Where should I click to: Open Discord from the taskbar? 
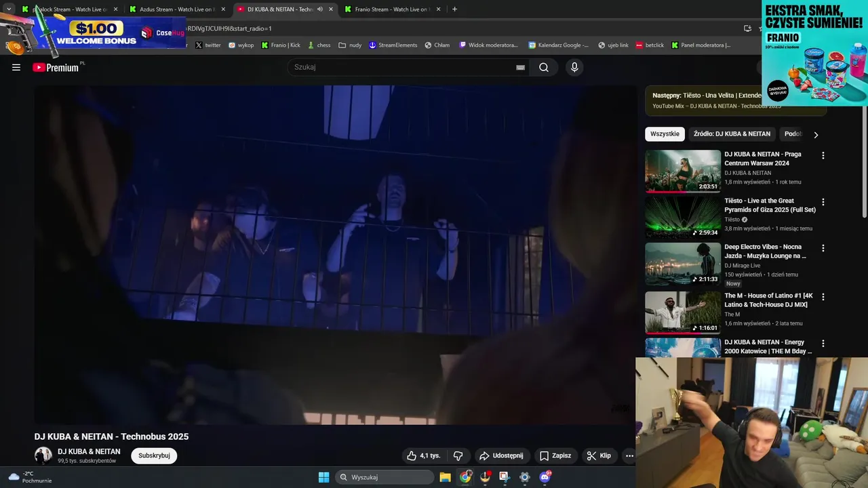click(x=545, y=477)
